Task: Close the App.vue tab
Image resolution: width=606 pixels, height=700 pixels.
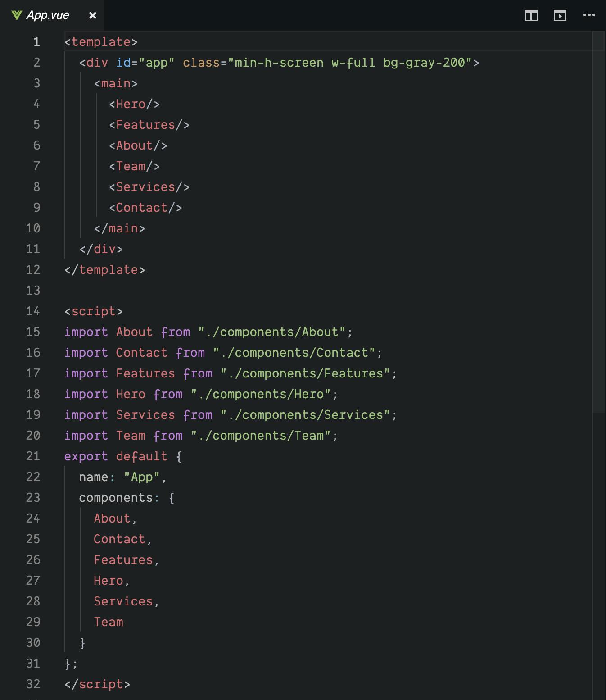Action: click(x=93, y=15)
